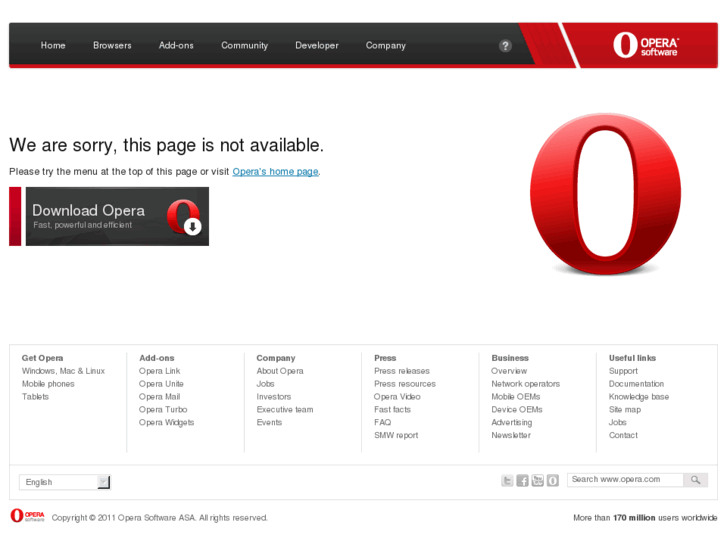The height and width of the screenshot is (545, 727).
Task: Click the Download Opera button
Action: (x=109, y=216)
